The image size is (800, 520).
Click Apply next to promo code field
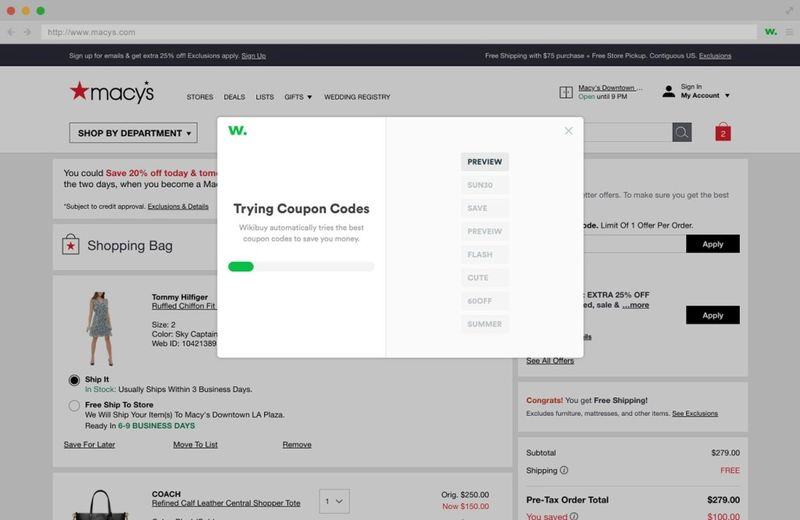tap(712, 244)
